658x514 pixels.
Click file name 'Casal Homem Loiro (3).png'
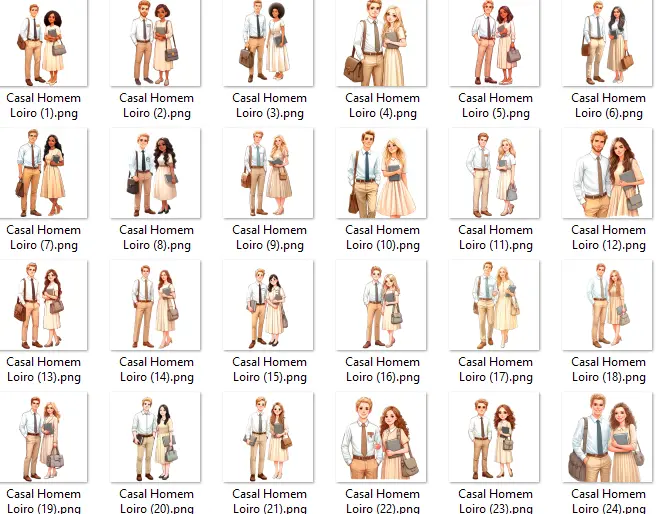click(269, 105)
